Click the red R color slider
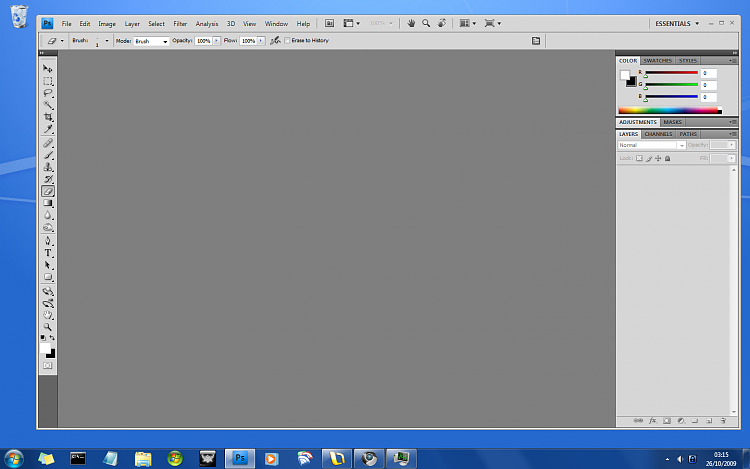This screenshot has width=750, height=469. pyautogui.click(x=671, y=73)
